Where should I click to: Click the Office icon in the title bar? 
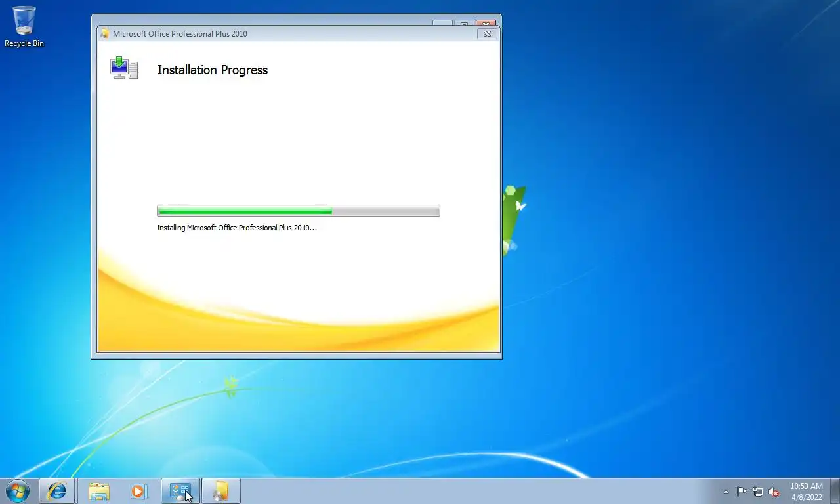[104, 33]
